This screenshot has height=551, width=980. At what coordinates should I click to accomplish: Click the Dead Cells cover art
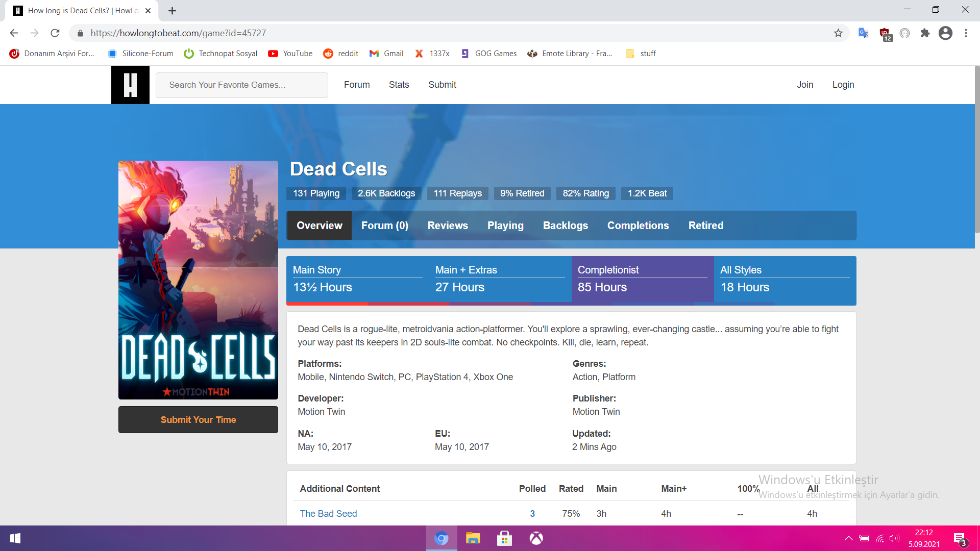pos(198,280)
